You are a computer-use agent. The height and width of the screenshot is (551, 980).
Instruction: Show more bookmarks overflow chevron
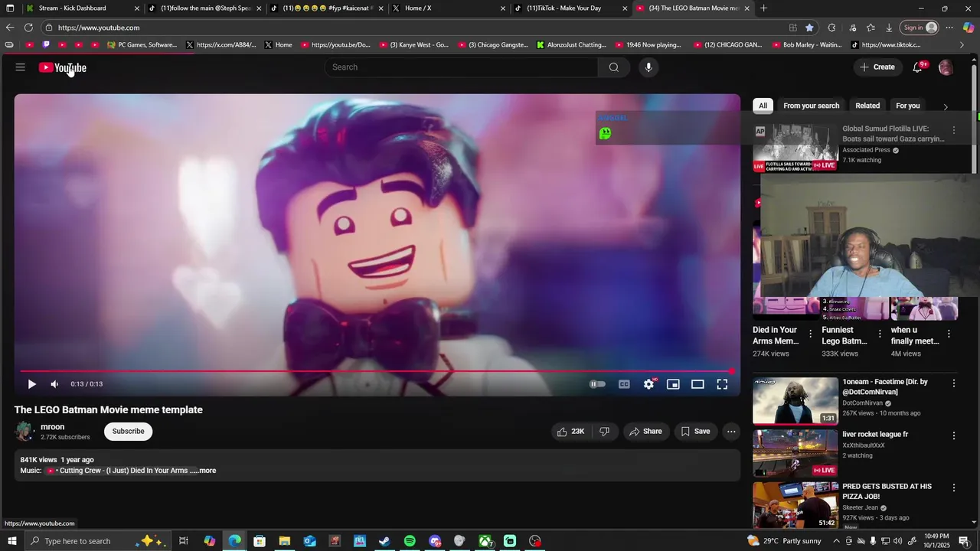962,45
